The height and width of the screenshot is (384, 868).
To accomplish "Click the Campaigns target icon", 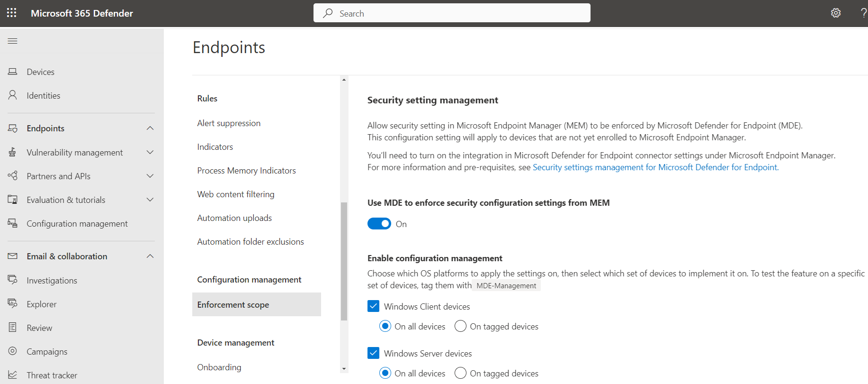I will (x=13, y=351).
